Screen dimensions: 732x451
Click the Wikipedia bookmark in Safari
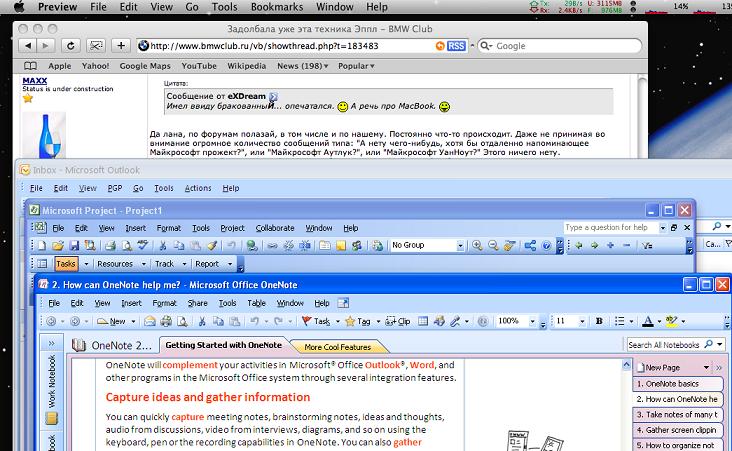(x=246, y=66)
